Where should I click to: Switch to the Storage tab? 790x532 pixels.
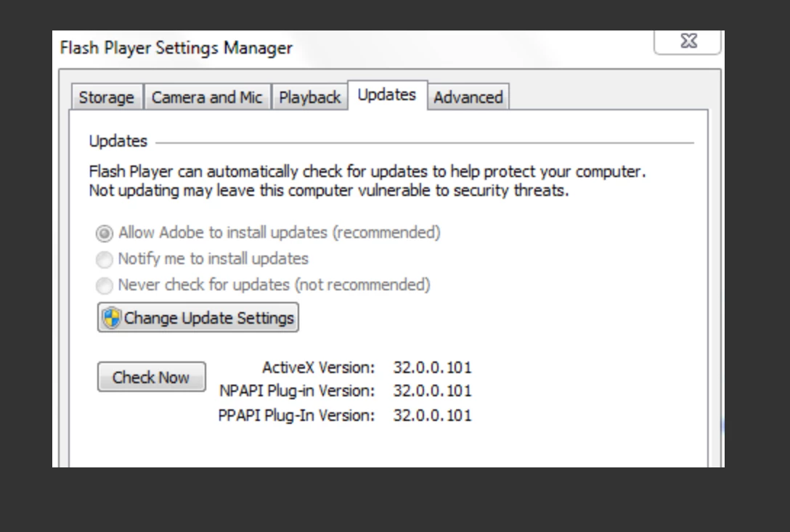106,97
